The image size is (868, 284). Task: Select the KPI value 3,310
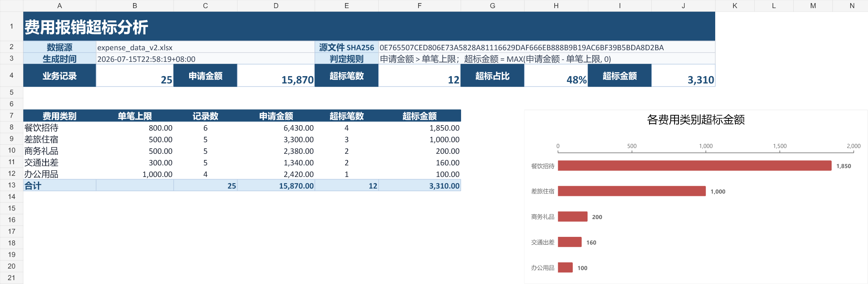click(683, 76)
